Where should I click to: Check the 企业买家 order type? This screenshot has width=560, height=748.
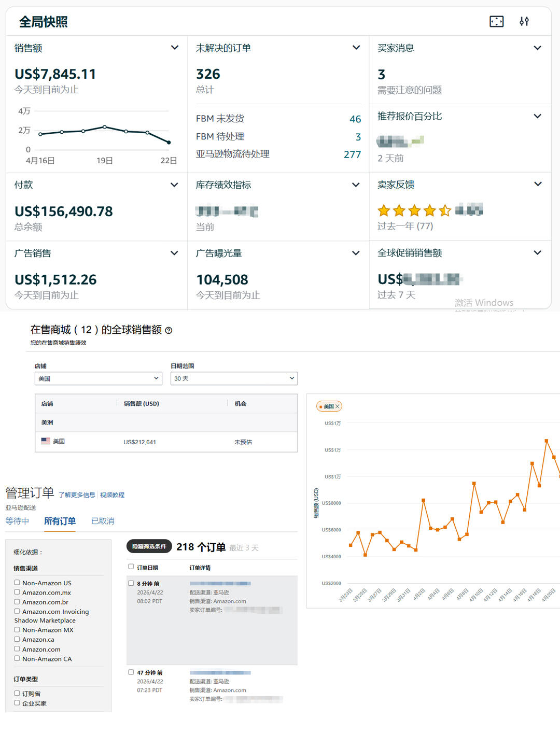pos(17,703)
